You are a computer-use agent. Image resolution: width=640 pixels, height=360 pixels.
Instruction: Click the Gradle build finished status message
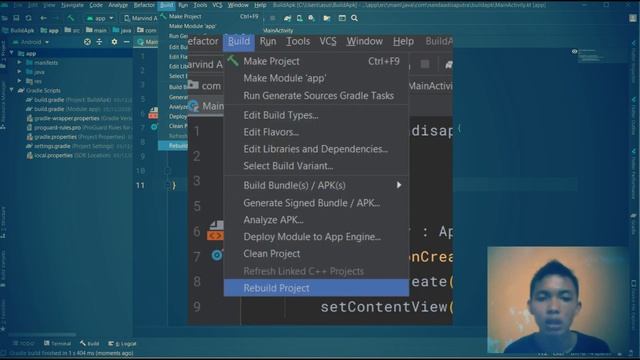pos(71,353)
